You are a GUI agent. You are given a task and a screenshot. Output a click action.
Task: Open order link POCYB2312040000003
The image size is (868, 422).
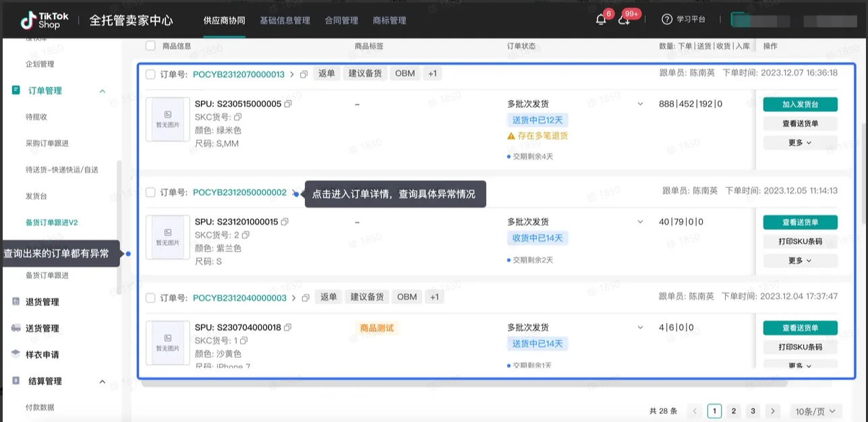coord(239,298)
